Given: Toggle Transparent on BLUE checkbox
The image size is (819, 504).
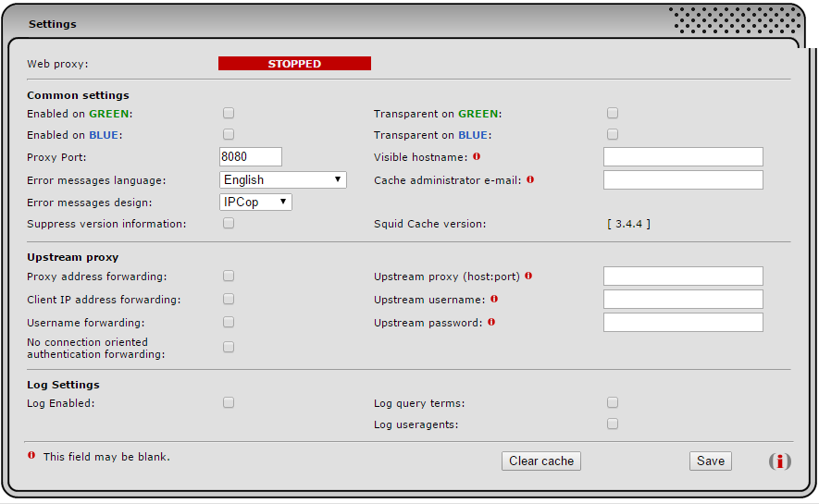Looking at the screenshot, I should [x=612, y=135].
